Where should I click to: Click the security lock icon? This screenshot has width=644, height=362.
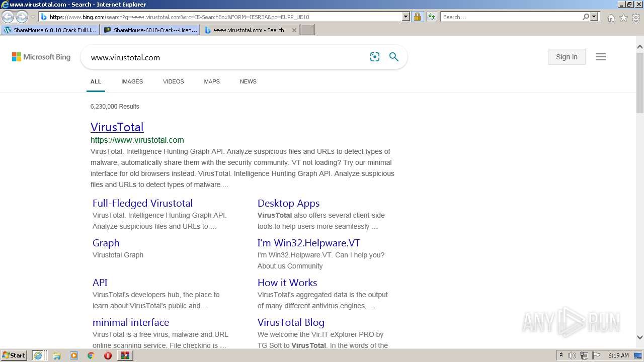point(417,17)
